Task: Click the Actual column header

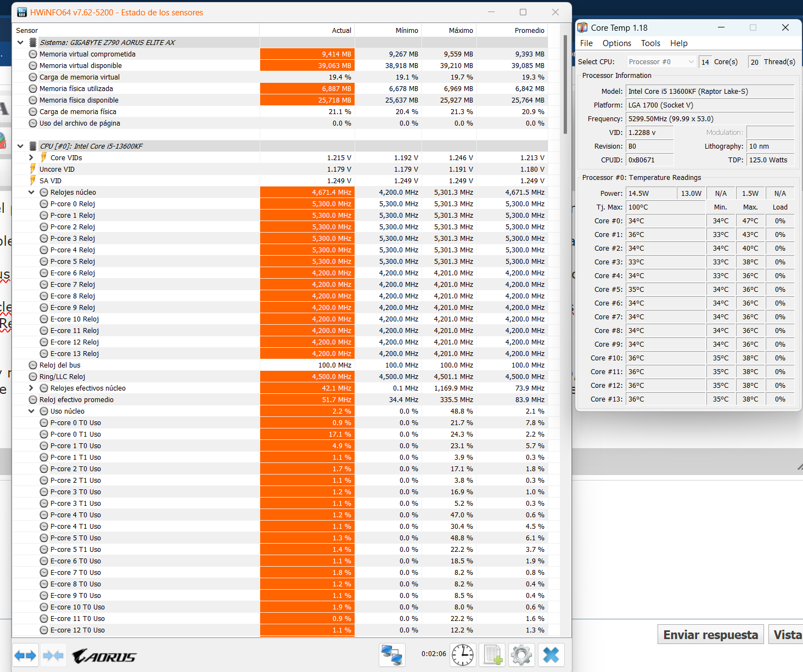Action: pyautogui.click(x=307, y=30)
